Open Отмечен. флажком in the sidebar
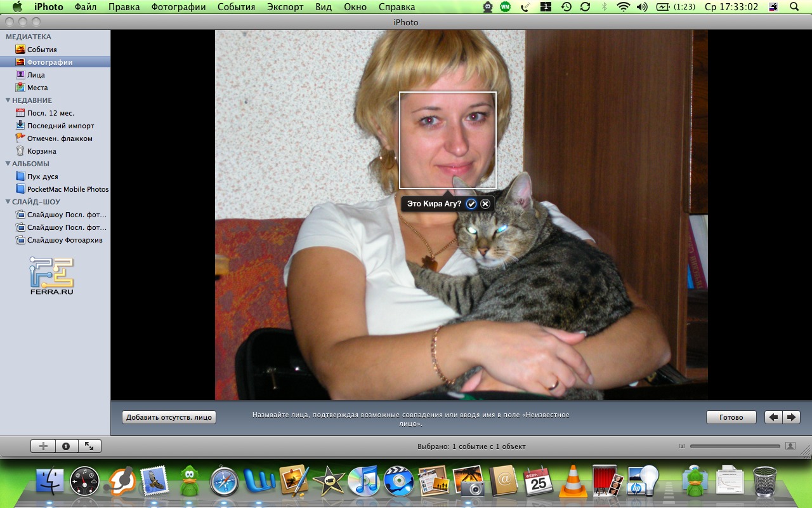The width and height of the screenshot is (812, 508). coord(55,138)
